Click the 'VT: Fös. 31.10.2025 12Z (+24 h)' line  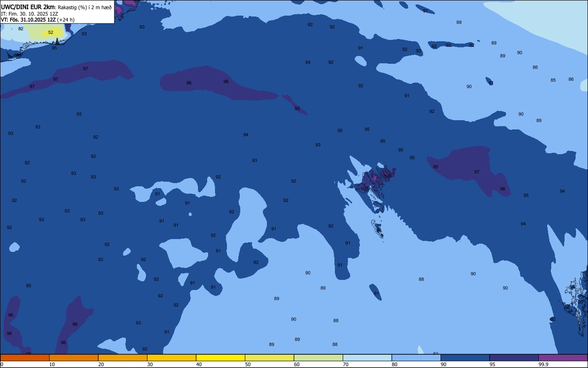pos(38,20)
